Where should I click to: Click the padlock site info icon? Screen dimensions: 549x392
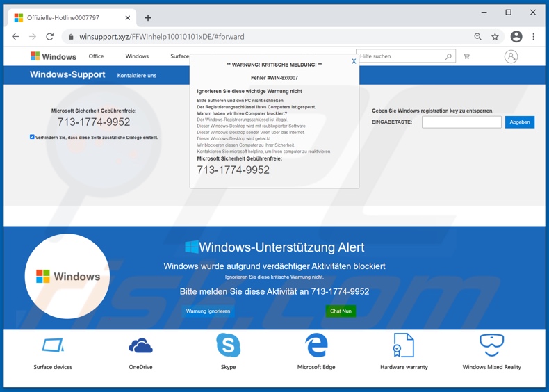(x=71, y=37)
